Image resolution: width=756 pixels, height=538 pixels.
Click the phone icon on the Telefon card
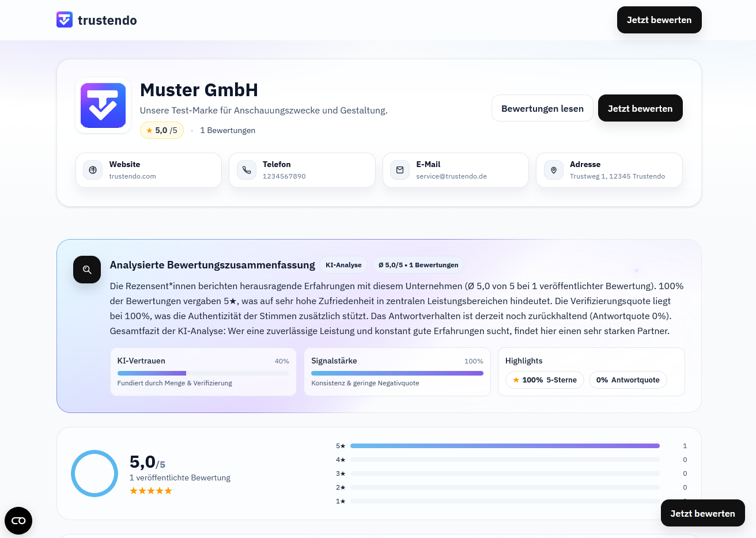click(246, 170)
